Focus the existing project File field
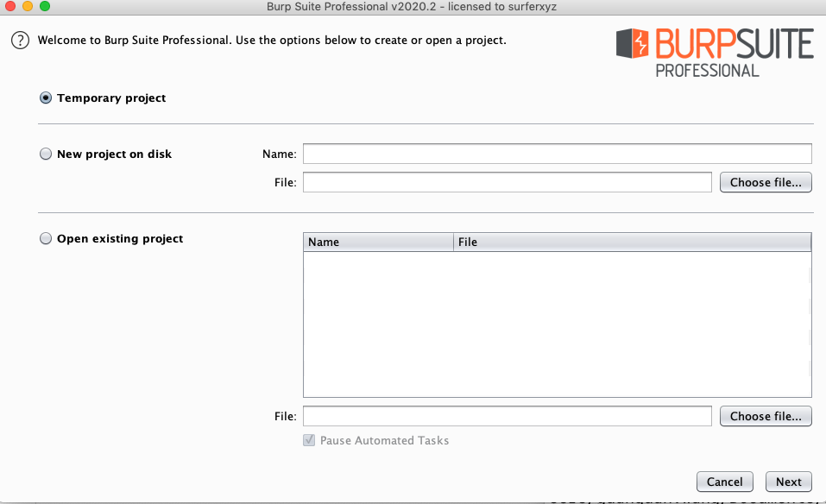This screenshot has height=504, width=826. [x=508, y=416]
